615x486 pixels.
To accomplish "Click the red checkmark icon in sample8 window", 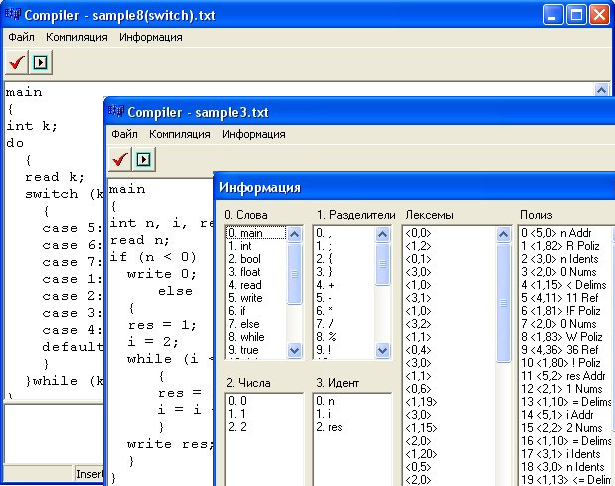I will click(17, 62).
